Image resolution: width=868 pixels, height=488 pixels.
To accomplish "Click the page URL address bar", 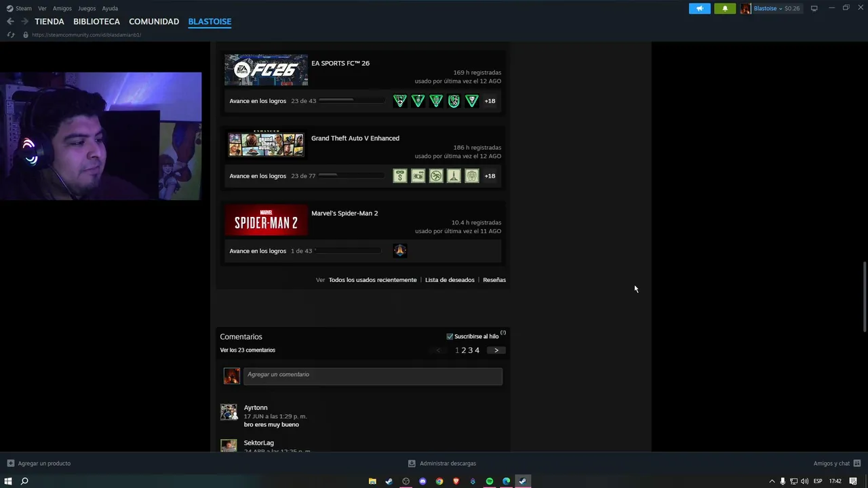I will click(x=86, y=35).
